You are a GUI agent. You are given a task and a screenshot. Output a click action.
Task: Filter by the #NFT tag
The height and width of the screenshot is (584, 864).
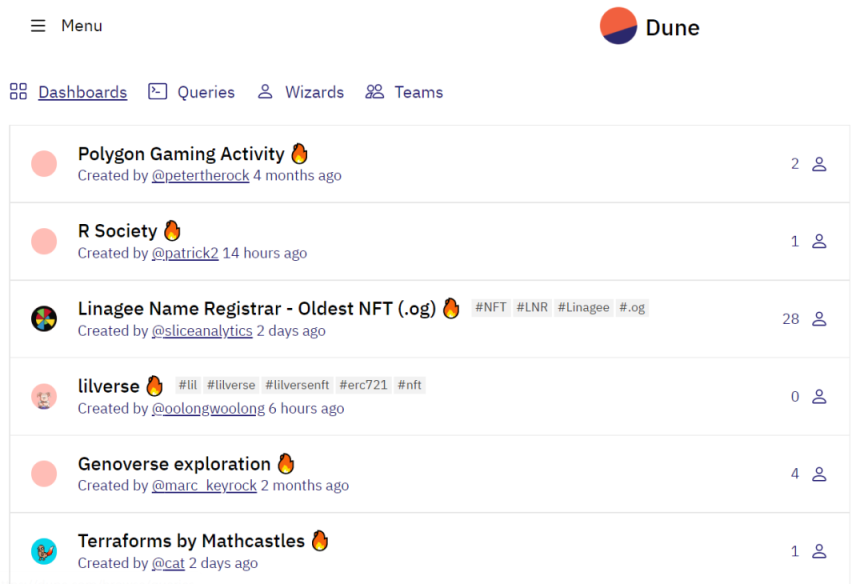pos(491,307)
